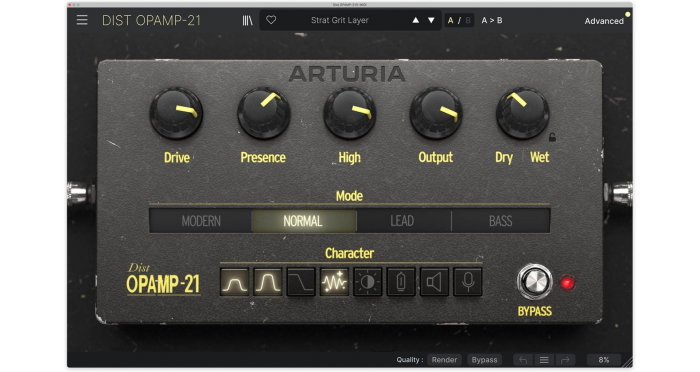Viewport: 700px width, 372px height.
Task: Open the Strat Grit Layer preset name
Action: [339, 20]
